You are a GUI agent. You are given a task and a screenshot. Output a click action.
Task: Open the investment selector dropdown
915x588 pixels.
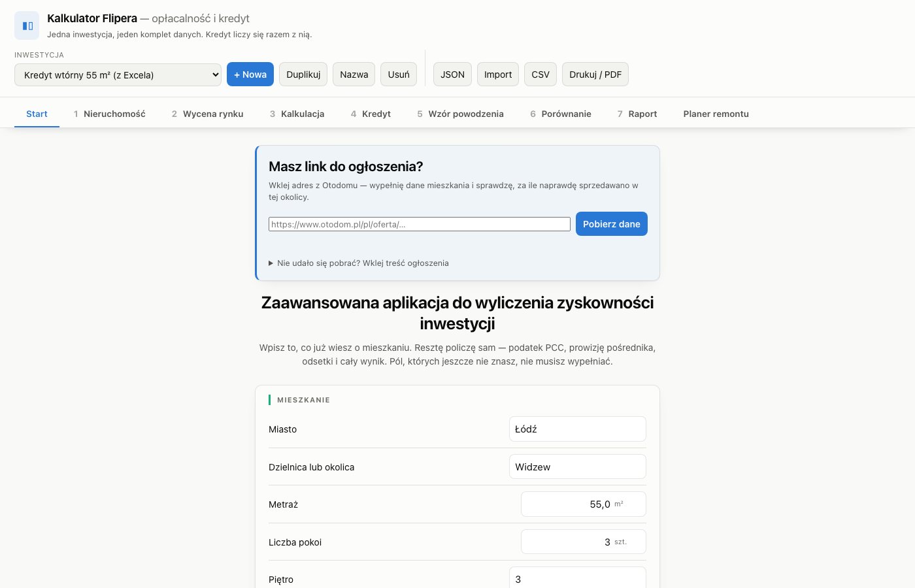pyautogui.click(x=118, y=74)
